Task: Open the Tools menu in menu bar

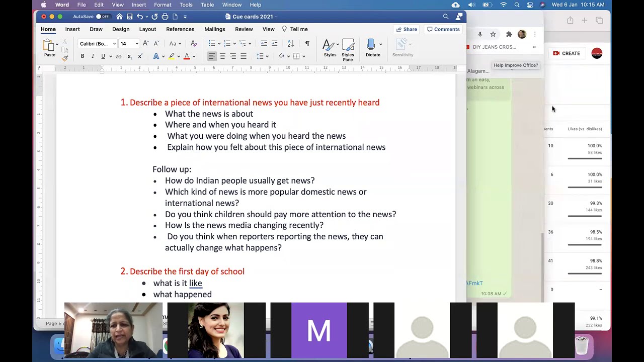Action: point(186,5)
